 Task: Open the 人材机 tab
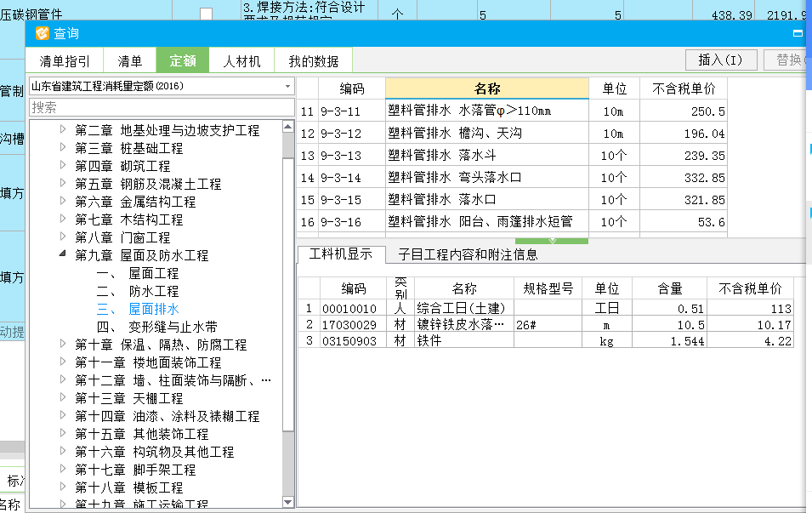point(241,61)
